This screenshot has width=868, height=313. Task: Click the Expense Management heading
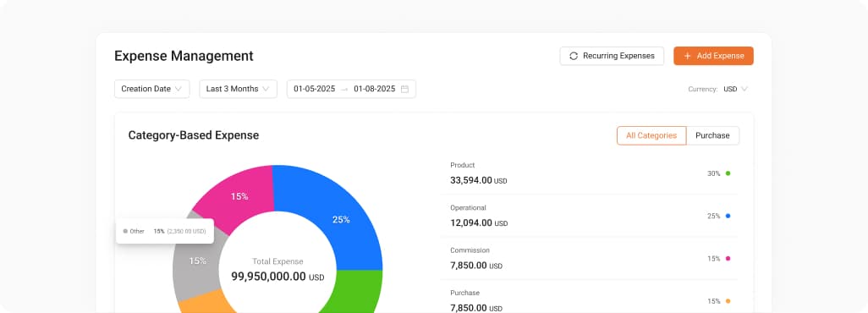pos(184,56)
